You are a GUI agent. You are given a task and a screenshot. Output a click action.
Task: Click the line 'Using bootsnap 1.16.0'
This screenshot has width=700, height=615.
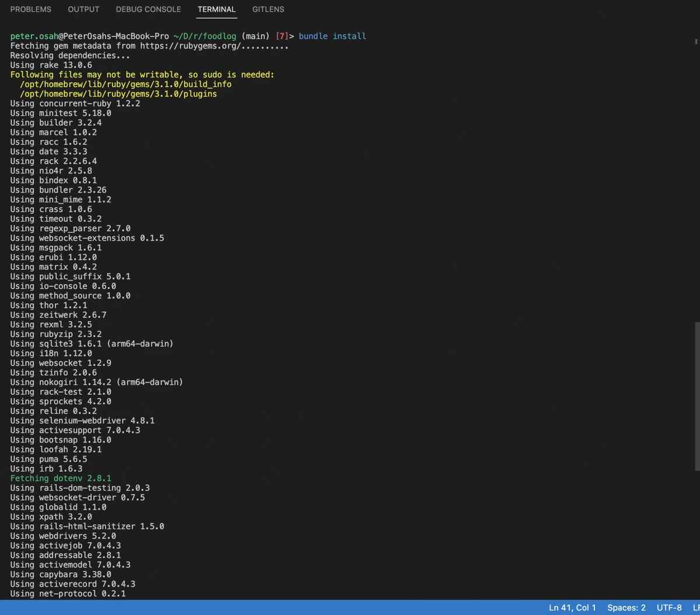point(61,440)
